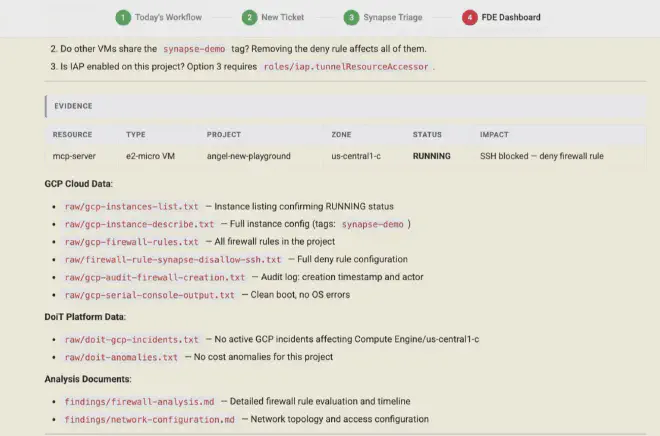Open raw/gcp-instances-list.txt file
The image size is (660, 436).
coord(131,207)
